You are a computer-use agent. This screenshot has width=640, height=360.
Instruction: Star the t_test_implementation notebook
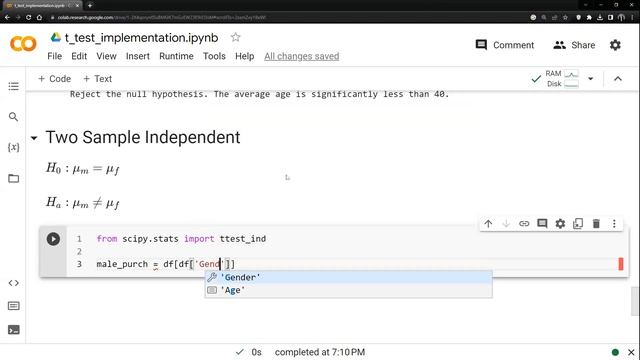tap(236, 38)
